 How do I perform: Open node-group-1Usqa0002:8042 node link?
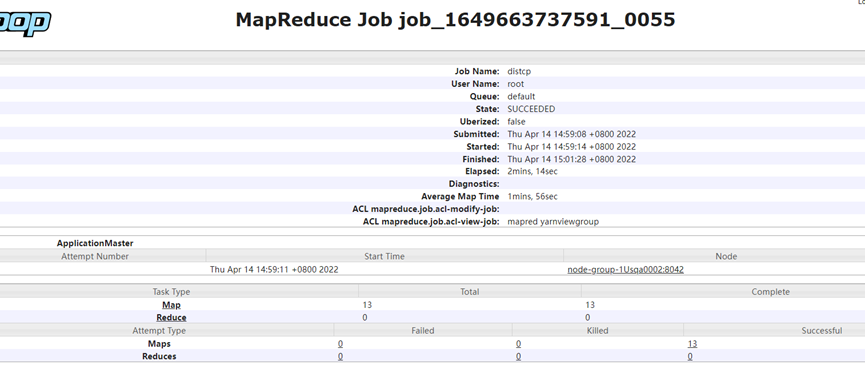(626, 270)
